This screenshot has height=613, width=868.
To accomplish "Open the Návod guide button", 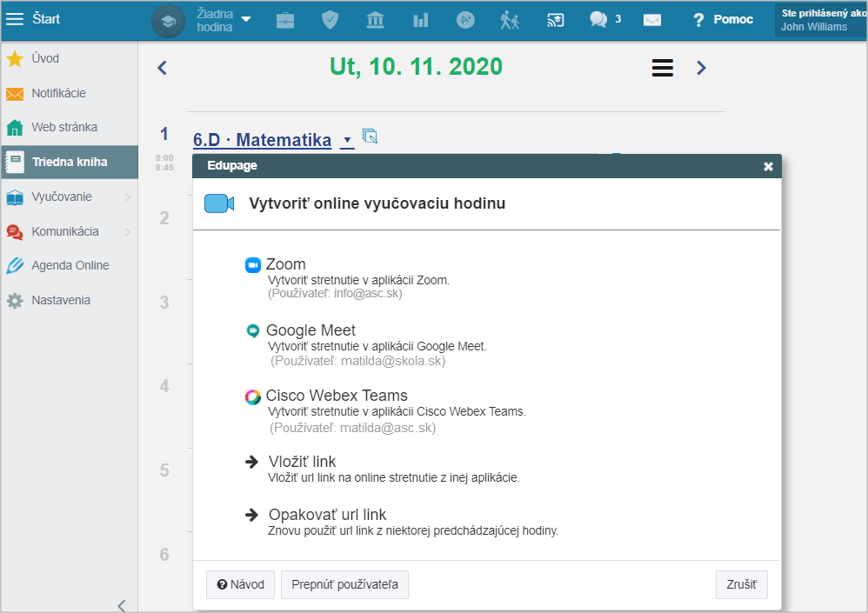I will tap(240, 585).
